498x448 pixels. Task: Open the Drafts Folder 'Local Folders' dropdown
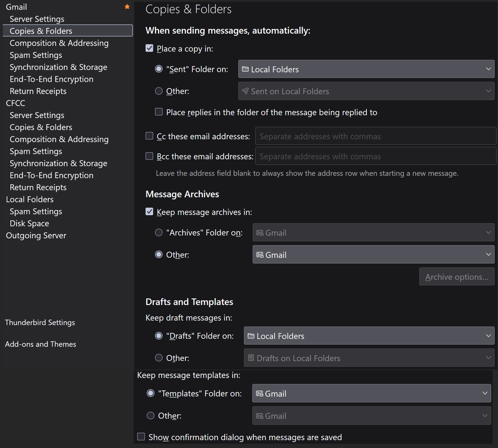click(369, 336)
